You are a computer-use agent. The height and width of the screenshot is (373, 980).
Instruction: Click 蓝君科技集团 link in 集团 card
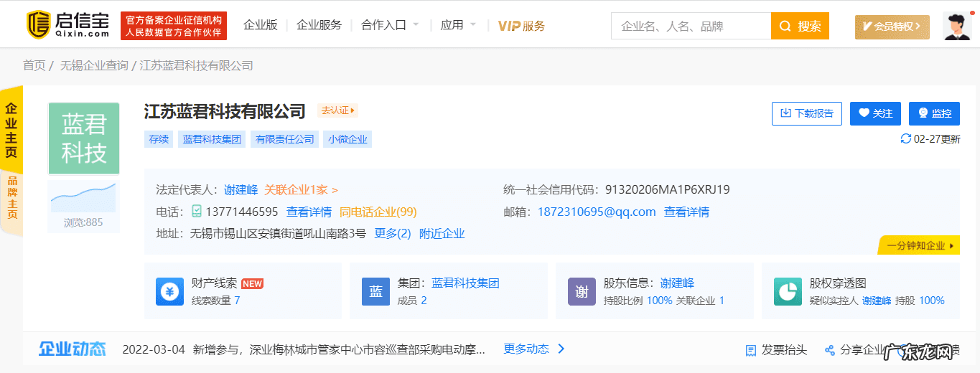[465, 283]
